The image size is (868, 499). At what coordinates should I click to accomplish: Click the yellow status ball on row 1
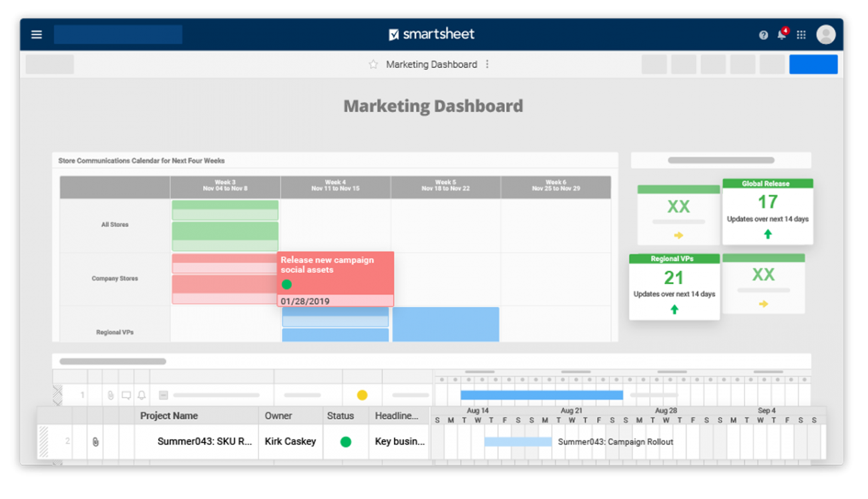[x=363, y=395]
